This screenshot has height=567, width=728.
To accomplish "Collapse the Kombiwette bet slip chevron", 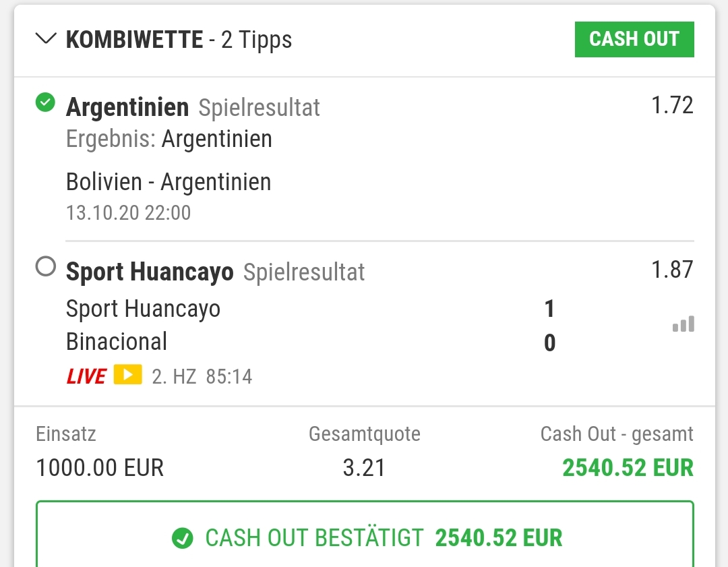I will pos(46,39).
